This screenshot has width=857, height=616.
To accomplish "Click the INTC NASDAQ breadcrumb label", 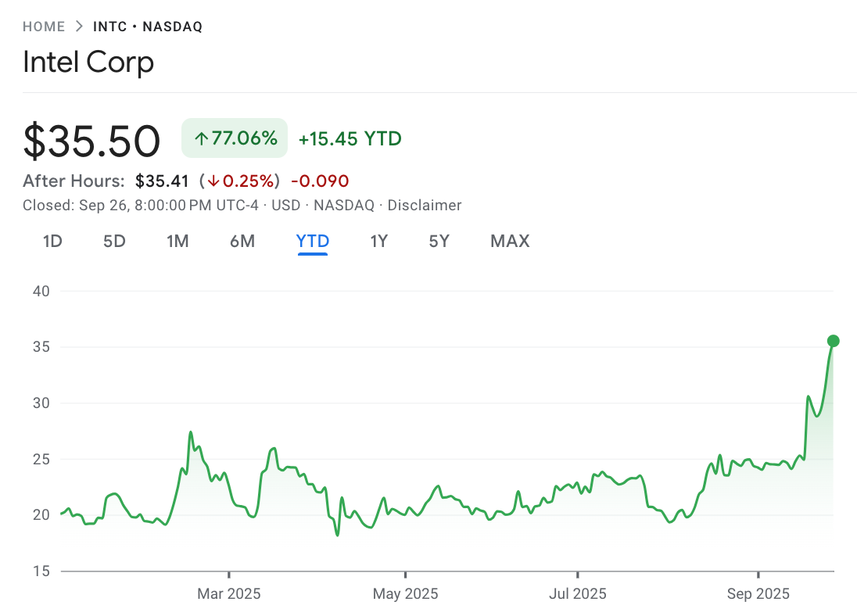I will click(x=148, y=26).
